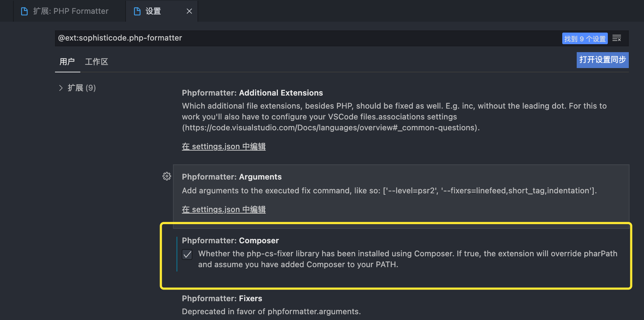Switch to the 工作区 settings scope tab
The height and width of the screenshot is (320, 644).
tap(96, 62)
